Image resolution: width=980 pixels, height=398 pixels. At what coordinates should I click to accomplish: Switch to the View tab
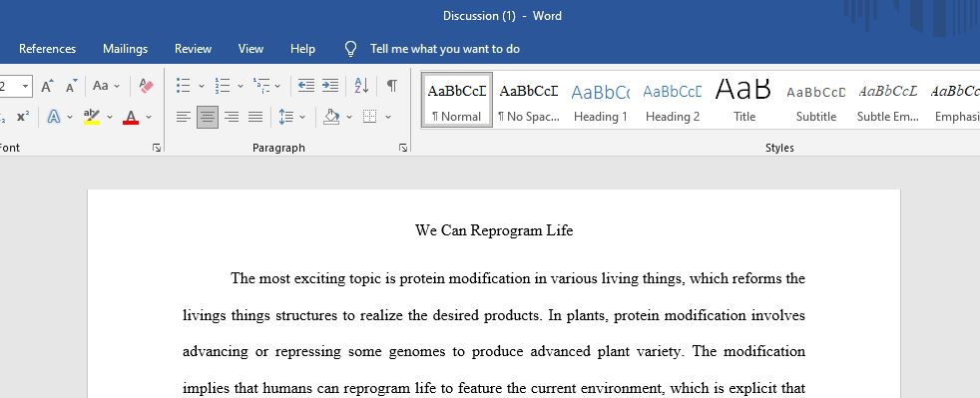tap(250, 49)
